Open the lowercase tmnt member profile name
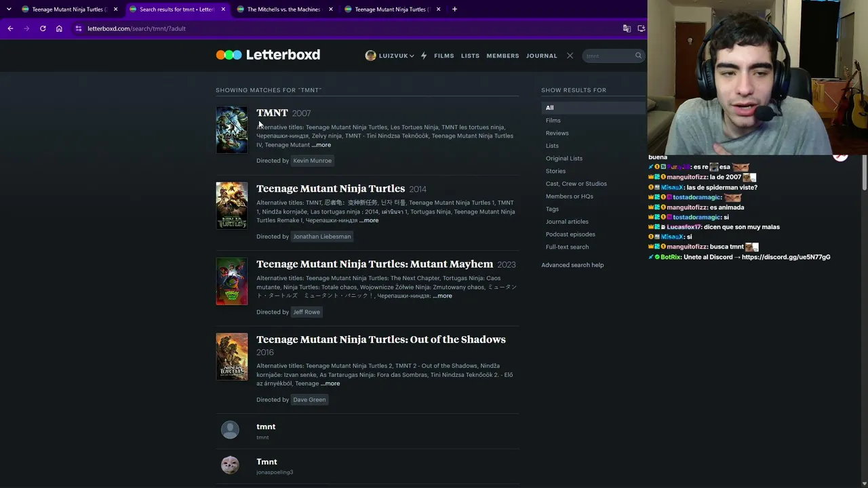Screen dimensions: 868x488 (266, 426)
